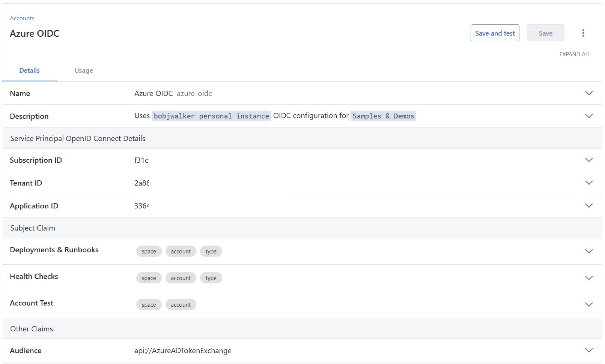605x364 pixels.
Task: Expand the Account Test subject claim
Action: (x=589, y=304)
